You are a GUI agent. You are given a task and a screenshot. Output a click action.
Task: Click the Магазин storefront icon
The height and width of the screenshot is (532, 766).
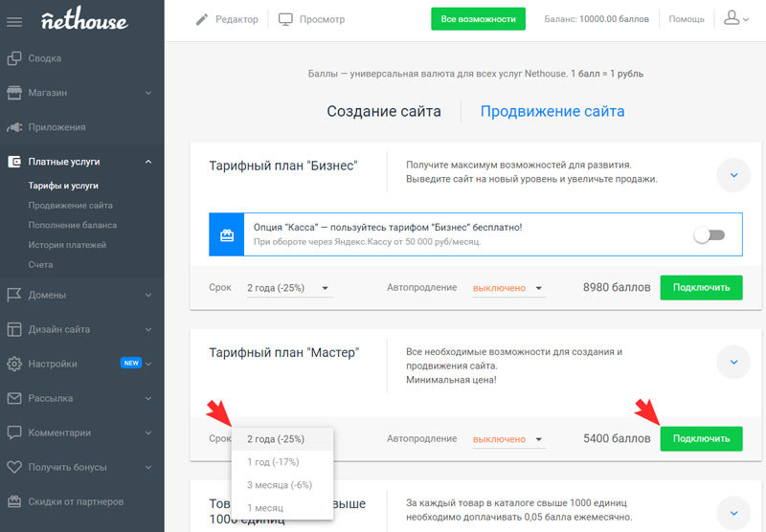click(14, 93)
